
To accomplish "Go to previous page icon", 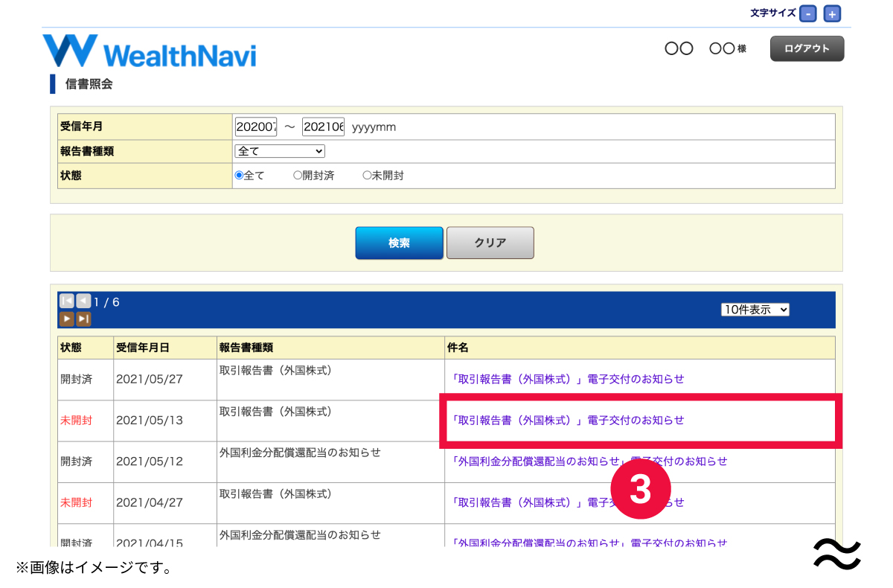I will (83, 301).
